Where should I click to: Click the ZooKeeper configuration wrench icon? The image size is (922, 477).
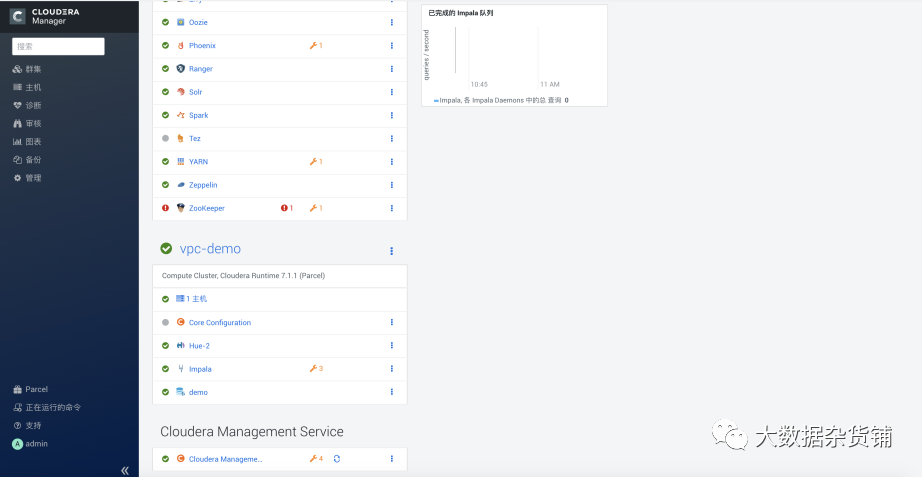pyautogui.click(x=313, y=208)
